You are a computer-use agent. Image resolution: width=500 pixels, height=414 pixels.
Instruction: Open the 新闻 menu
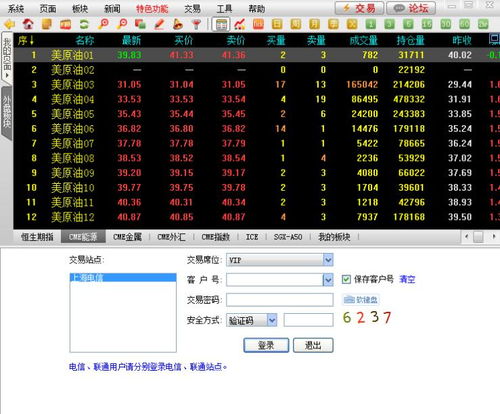click(112, 9)
